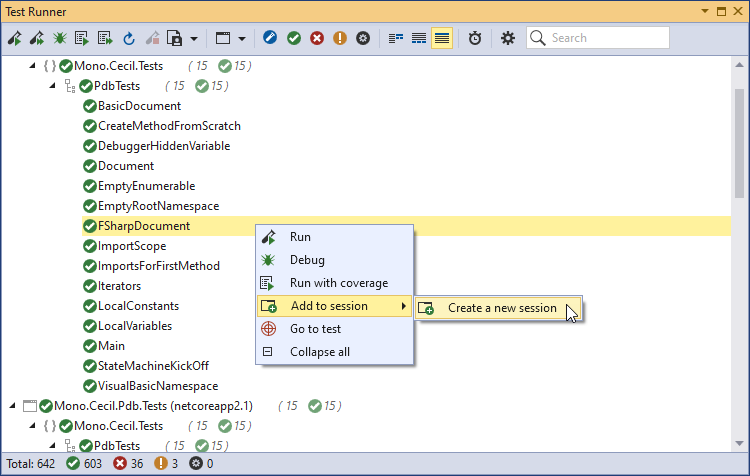This screenshot has height=476, width=750.
Task: Click the first run tests toolbar icon
Action: click(x=15, y=38)
